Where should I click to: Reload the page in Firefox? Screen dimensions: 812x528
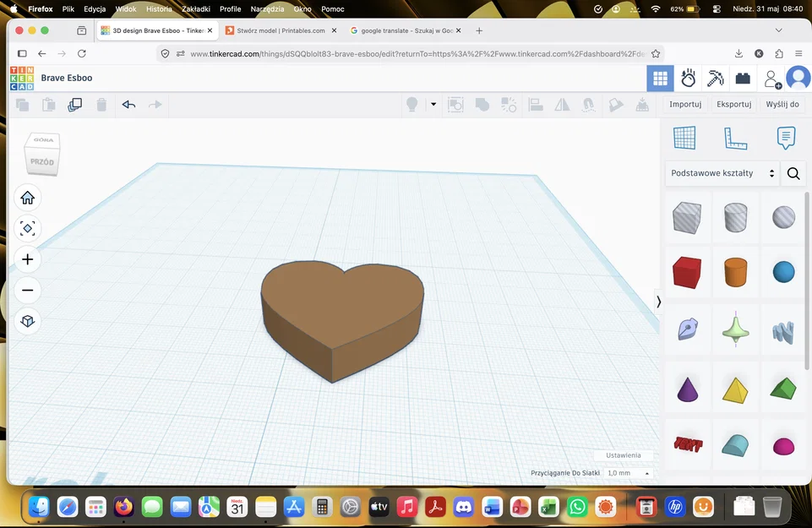click(x=81, y=53)
